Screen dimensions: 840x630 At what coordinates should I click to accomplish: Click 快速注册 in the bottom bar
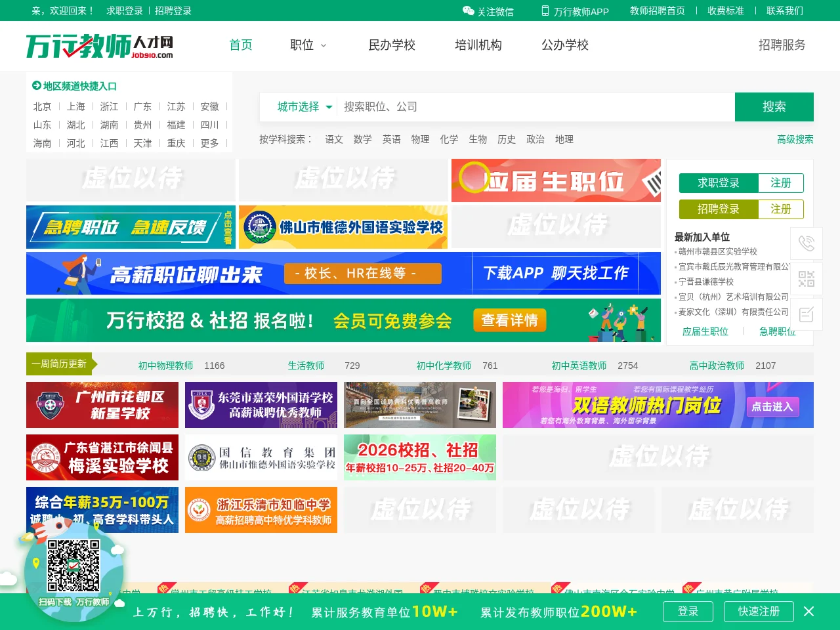pos(759,612)
